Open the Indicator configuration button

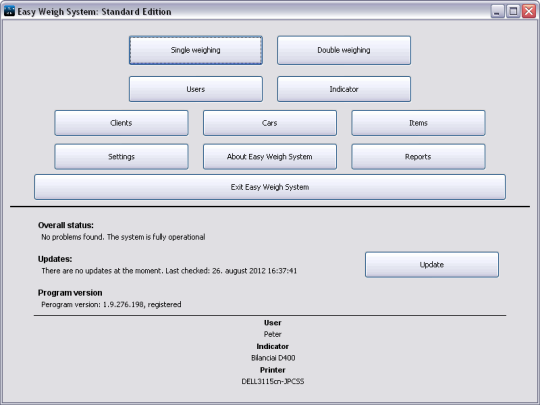(344, 89)
